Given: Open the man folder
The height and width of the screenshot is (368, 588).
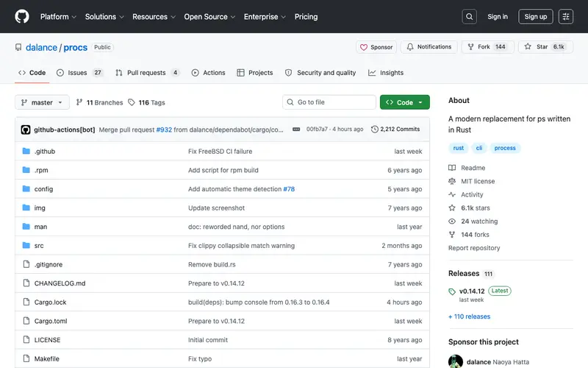Looking at the screenshot, I should click(40, 227).
